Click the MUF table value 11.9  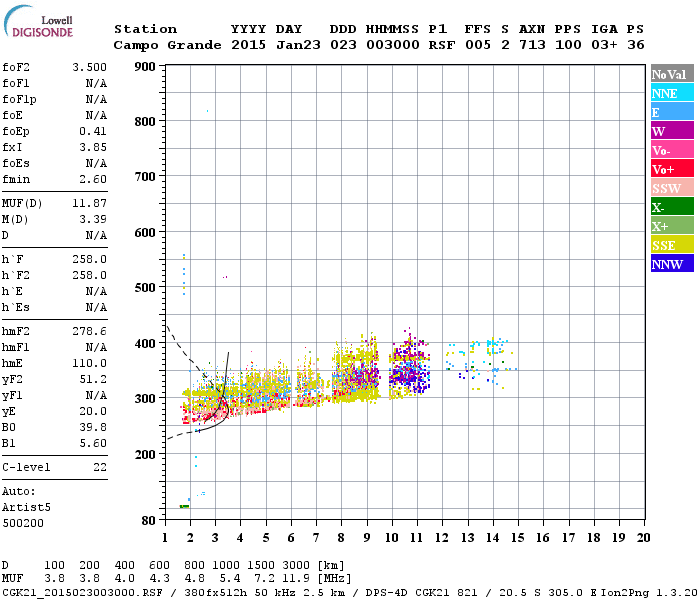click(296, 579)
